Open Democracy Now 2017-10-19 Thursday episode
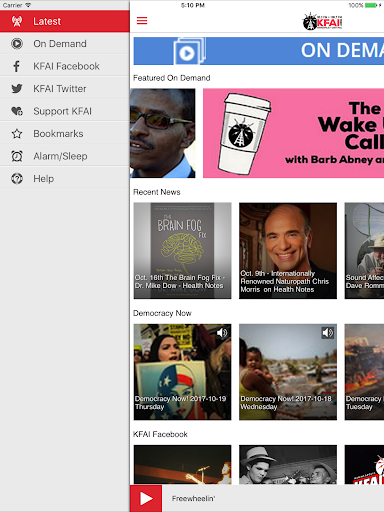The image size is (384, 512). tap(182, 372)
